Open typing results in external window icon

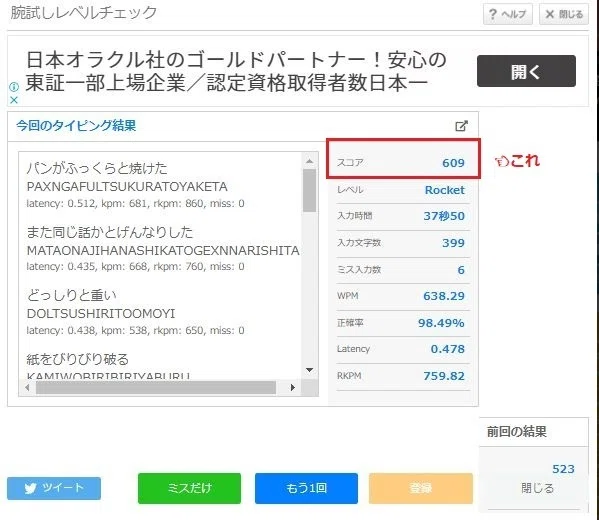tap(461, 126)
